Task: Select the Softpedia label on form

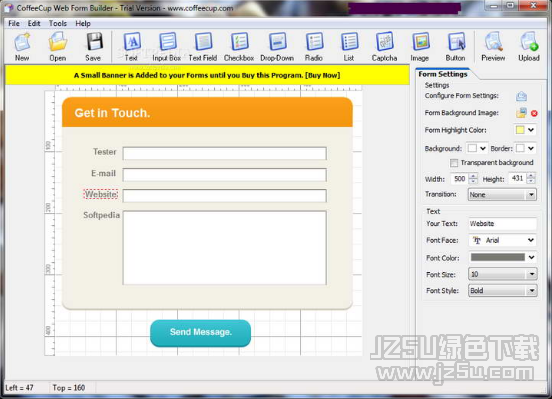Action: 101,215
